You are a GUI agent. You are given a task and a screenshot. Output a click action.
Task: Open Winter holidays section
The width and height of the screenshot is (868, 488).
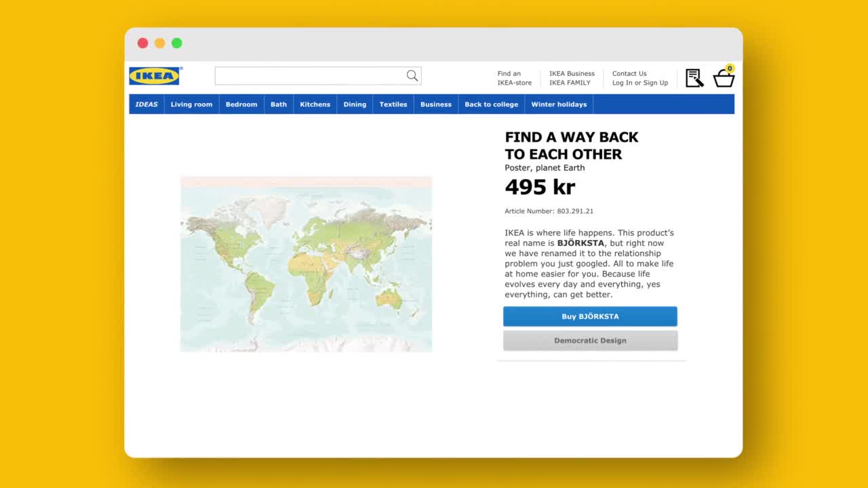click(559, 104)
